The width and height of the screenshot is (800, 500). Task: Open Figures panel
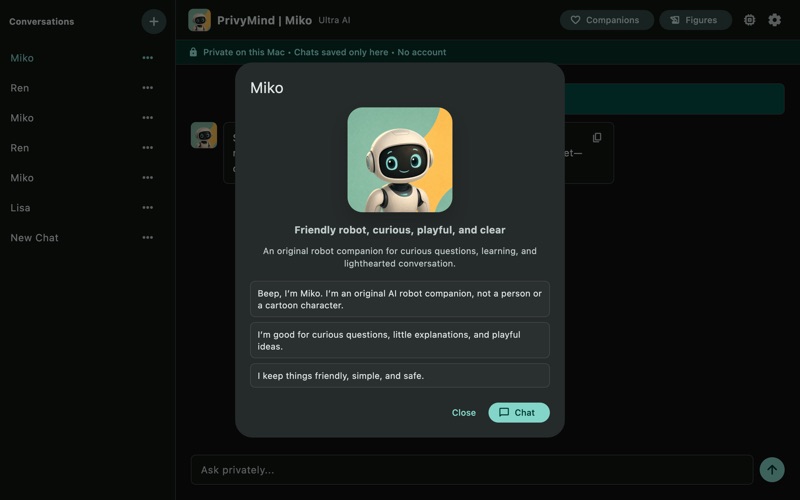pos(695,20)
